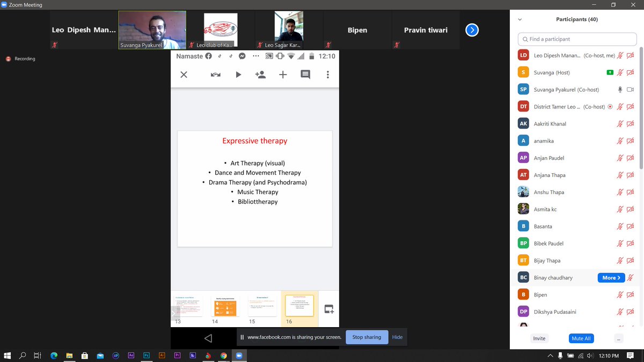Viewport: 644px width, 362px height.
Task: Select Pravin tiwari's video tile
Action: pos(426,30)
